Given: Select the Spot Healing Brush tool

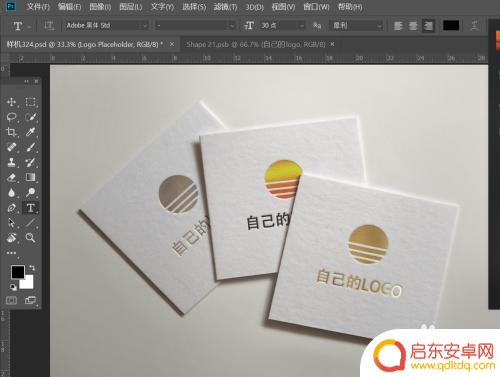Looking at the screenshot, I should point(12,147).
